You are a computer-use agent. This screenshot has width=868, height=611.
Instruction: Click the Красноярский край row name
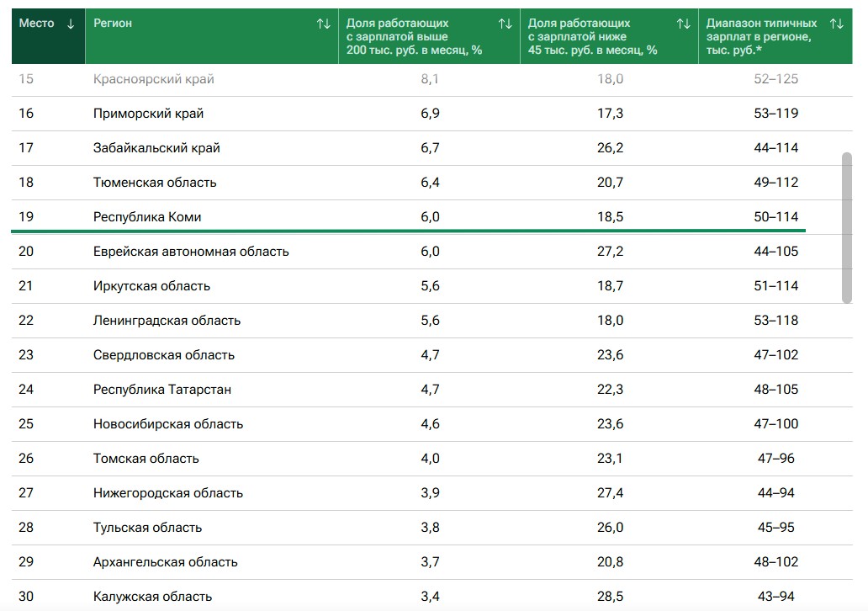153,79
